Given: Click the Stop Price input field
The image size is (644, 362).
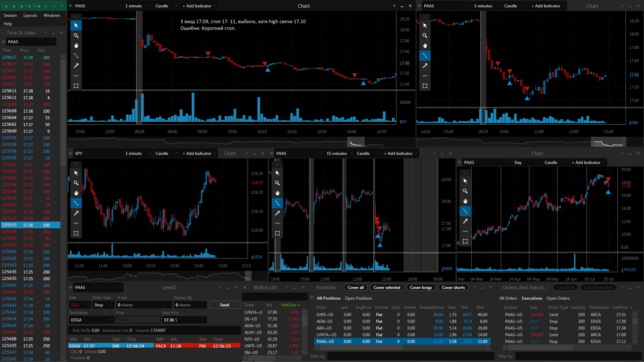Looking at the screenshot, I should tap(184, 320).
